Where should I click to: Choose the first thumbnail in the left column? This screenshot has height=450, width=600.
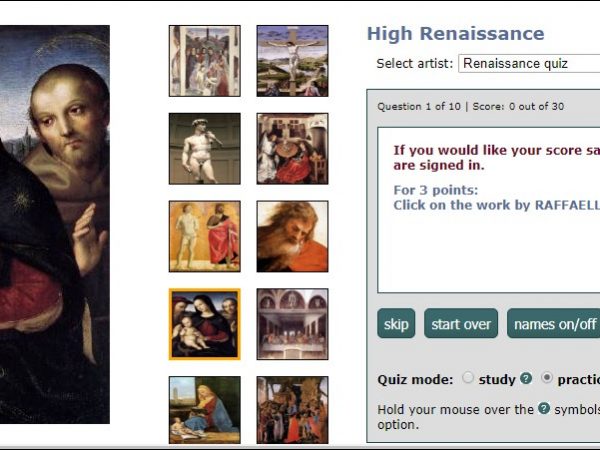tap(204, 61)
